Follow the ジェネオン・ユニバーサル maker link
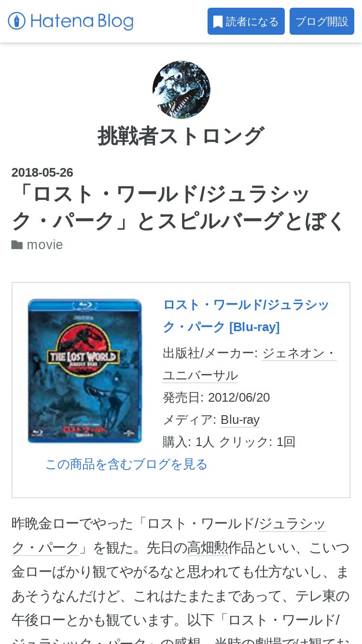Image resolution: width=362 pixels, height=644 pixels. [x=250, y=364]
